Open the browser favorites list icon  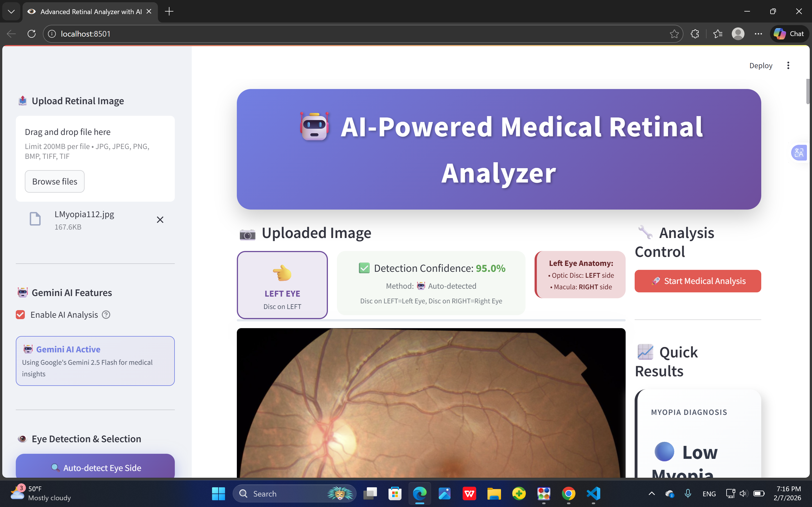718,34
